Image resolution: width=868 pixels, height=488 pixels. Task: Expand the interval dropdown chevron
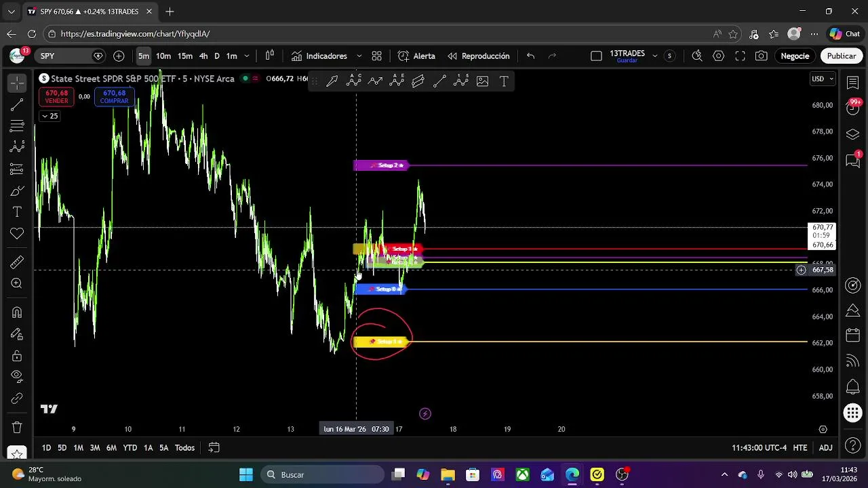click(x=247, y=56)
